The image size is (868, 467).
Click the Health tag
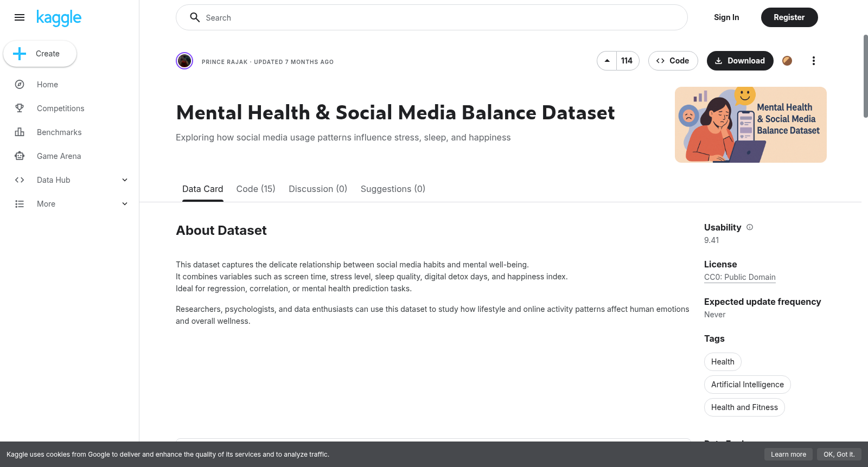[723, 362]
